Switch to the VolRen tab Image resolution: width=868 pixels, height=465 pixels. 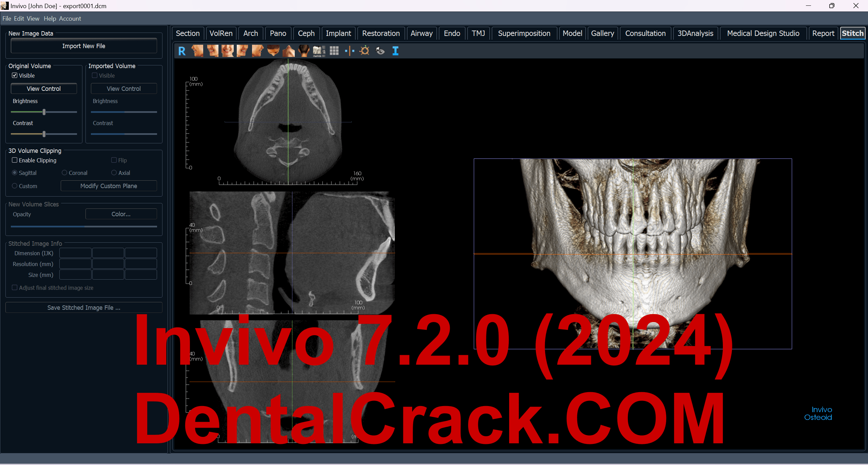click(221, 33)
